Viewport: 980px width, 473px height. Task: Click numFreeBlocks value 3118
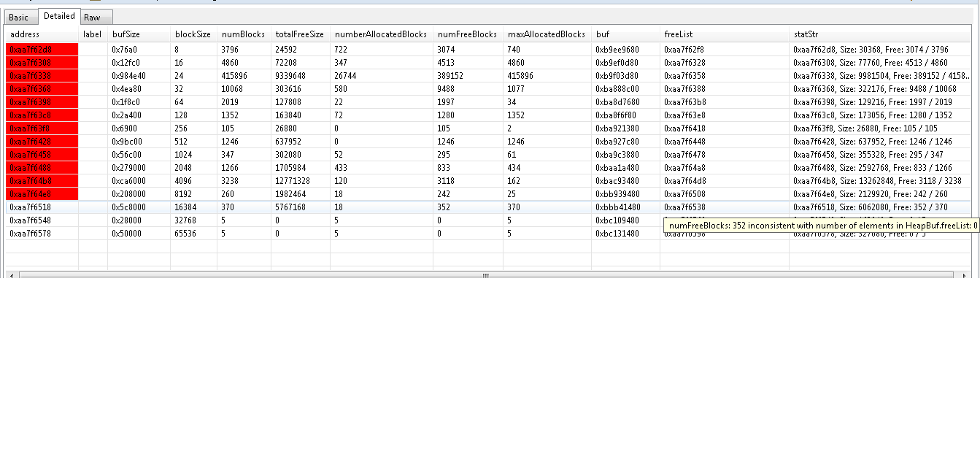point(446,181)
